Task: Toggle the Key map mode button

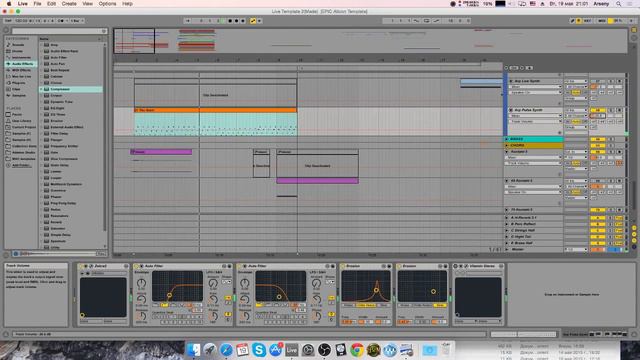Action: tap(587, 21)
